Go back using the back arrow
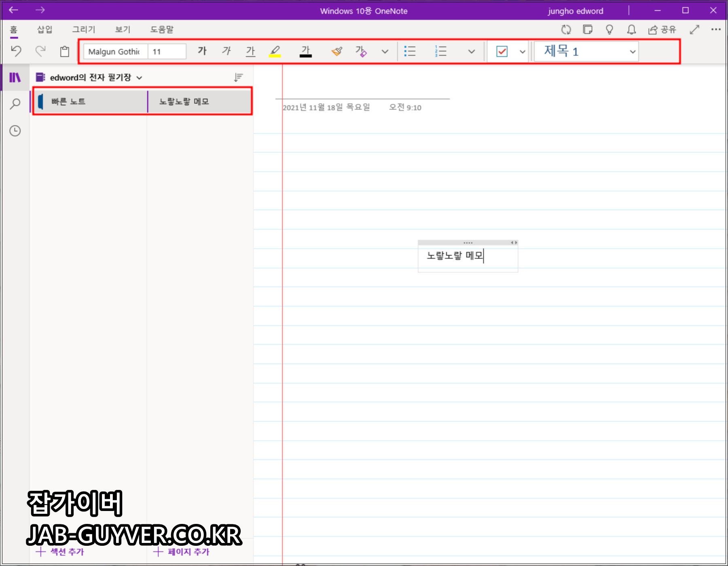Screen dimensions: 728x566 (13, 10)
